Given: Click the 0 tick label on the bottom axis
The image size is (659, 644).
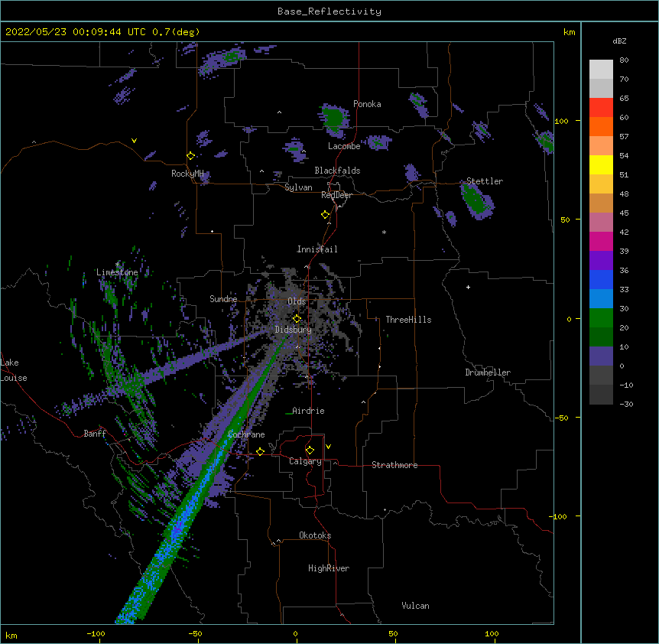Looking at the screenshot, I should pyautogui.click(x=295, y=633).
